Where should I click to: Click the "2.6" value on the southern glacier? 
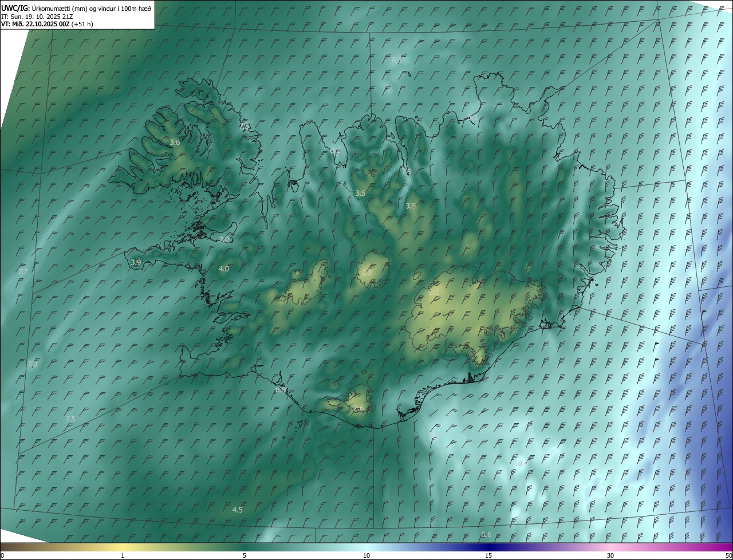tap(358, 408)
